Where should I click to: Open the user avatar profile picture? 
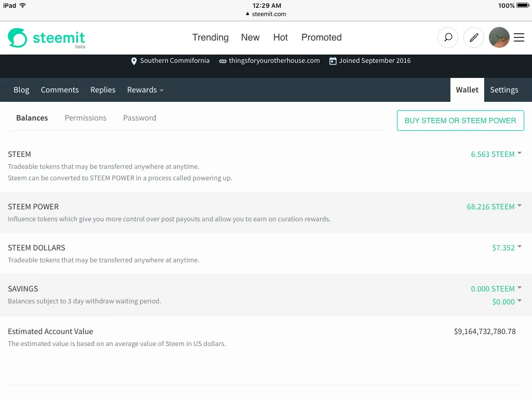point(499,37)
